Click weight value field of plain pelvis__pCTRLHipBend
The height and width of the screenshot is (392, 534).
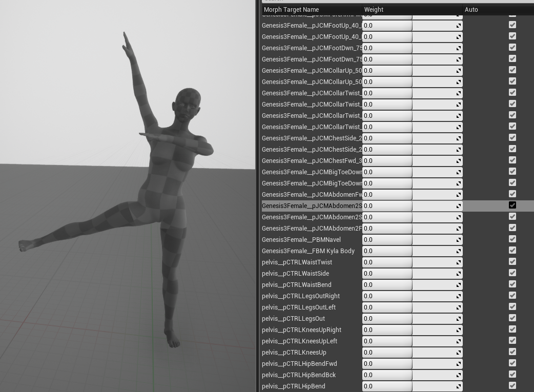click(x=412, y=386)
